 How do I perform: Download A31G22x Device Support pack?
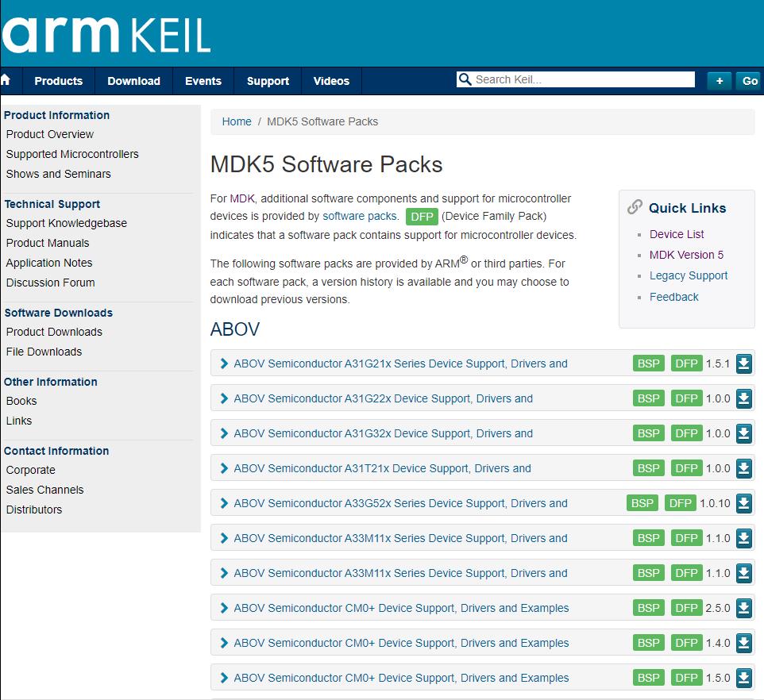(x=743, y=398)
